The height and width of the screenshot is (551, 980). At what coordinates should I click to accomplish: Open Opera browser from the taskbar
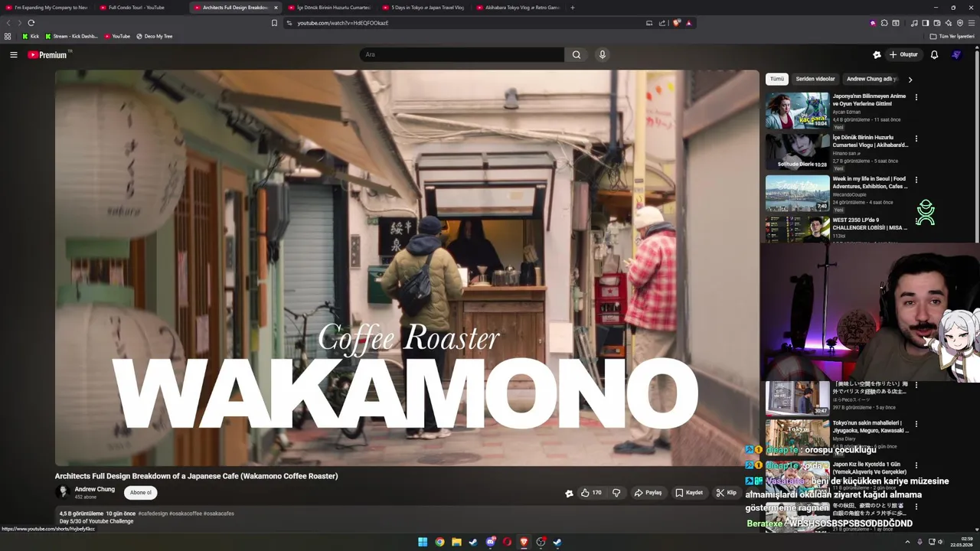pyautogui.click(x=507, y=542)
